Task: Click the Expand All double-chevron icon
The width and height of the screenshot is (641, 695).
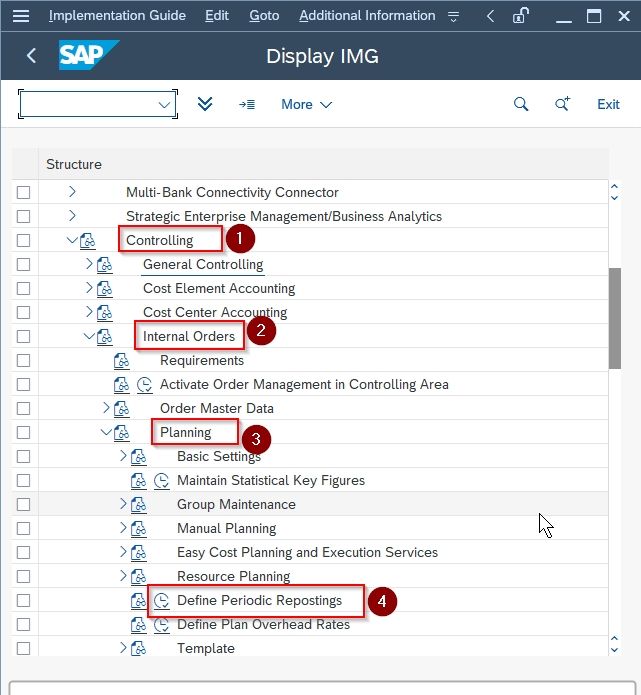Action: point(205,104)
